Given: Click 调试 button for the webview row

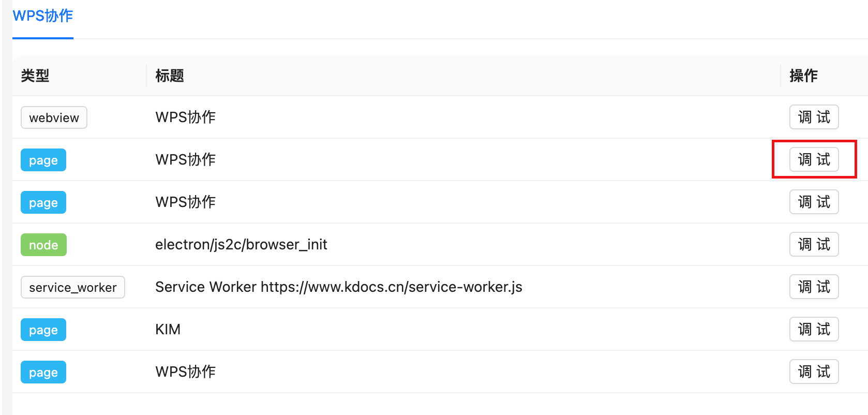Looking at the screenshot, I should (814, 117).
